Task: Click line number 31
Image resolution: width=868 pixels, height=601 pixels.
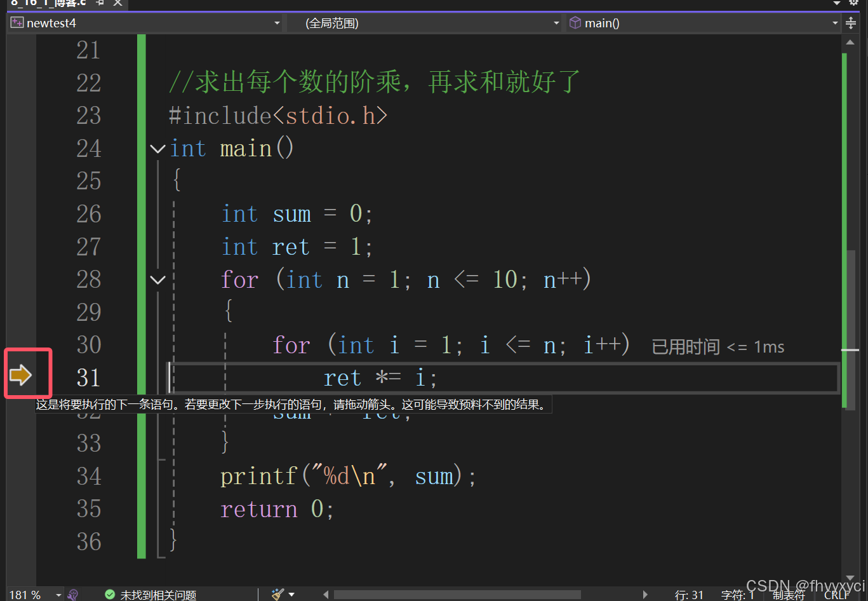Action: tap(88, 378)
